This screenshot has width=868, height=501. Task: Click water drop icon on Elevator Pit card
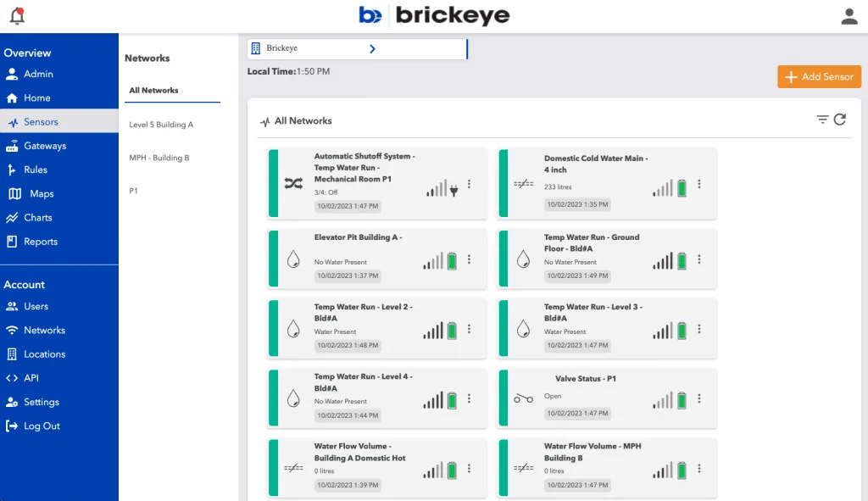click(293, 259)
